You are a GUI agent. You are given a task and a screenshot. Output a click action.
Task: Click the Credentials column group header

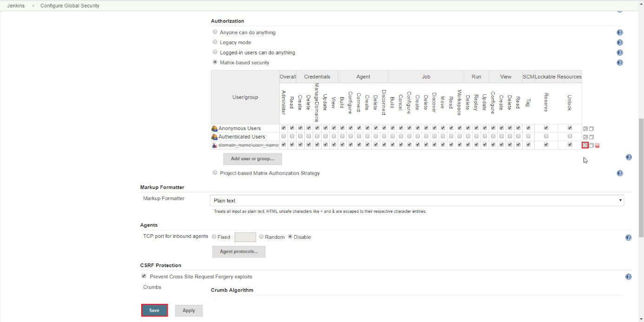pyautogui.click(x=317, y=77)
